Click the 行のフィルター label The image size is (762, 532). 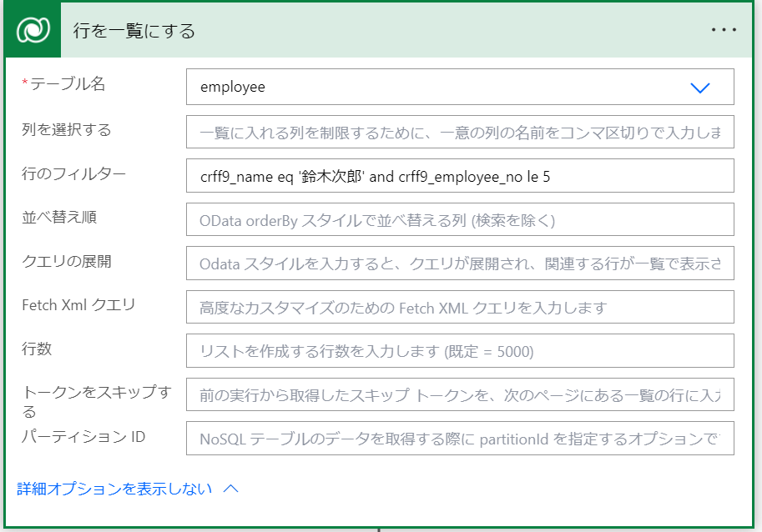pos(74,173)
